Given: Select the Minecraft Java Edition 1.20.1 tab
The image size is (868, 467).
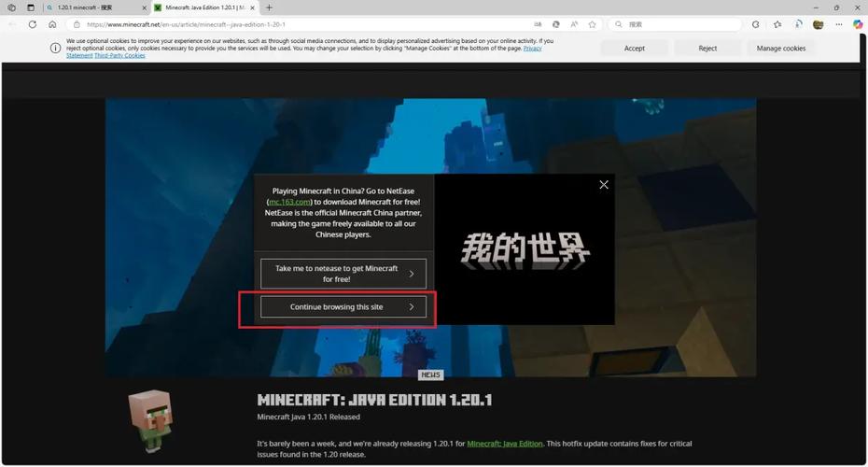Looking at the screenshot, I should [203, 7].
